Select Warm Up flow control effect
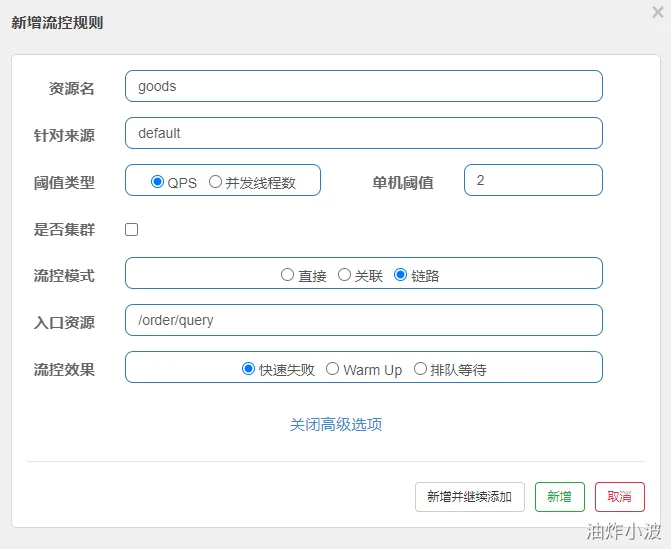This screenshot has width=671, height=549. click(333, 369)
